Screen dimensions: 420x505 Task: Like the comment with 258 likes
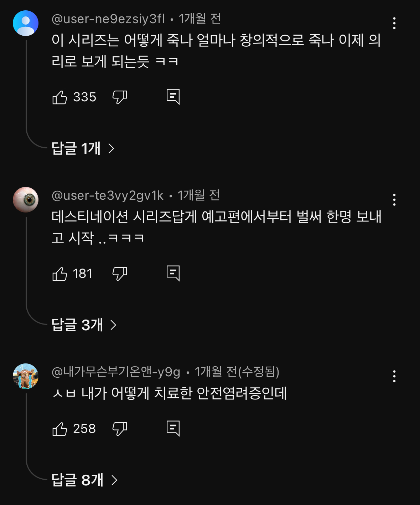[x=60, y=429]
